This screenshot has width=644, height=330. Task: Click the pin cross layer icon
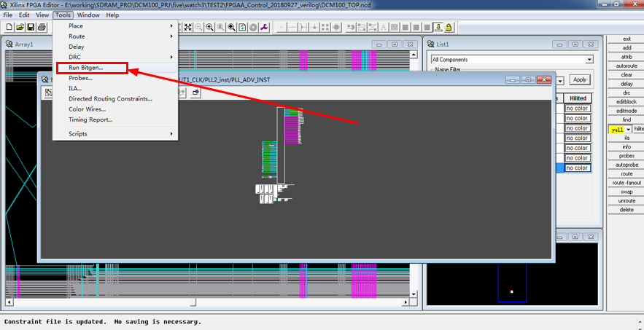tap(314, 28)
